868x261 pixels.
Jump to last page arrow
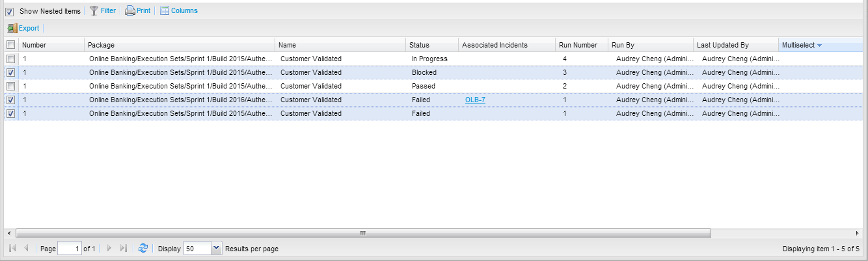(x=124, y=249)
